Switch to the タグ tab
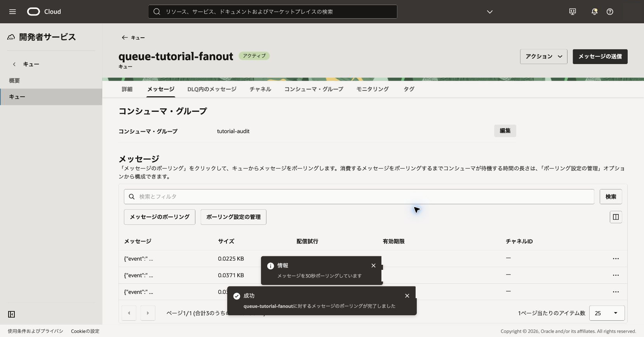Viewport: 644px width, 337px height. (x=409, y=89)
